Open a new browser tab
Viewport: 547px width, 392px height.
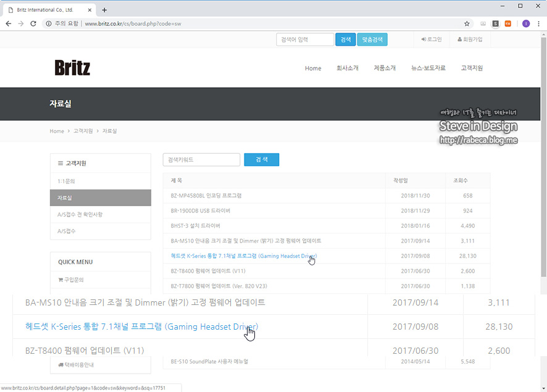(104, 10)
